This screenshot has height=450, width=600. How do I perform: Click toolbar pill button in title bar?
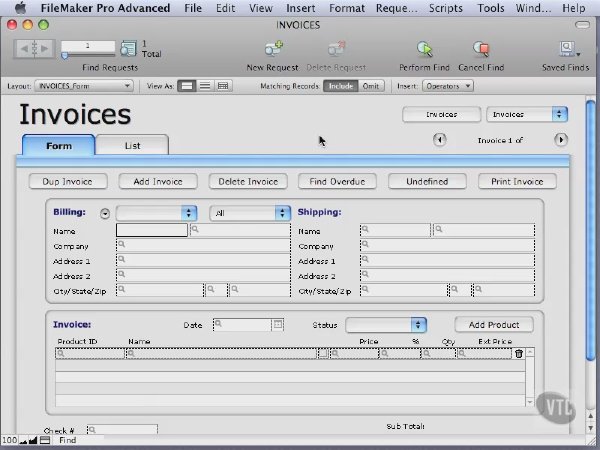(582, 25)
